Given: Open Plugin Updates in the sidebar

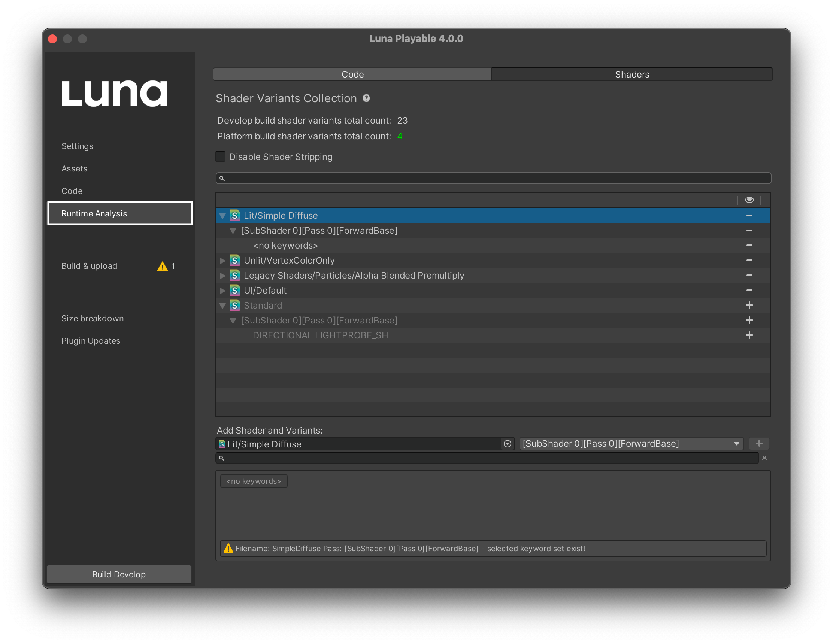Looking at the screenshot, I should [x=91, y=341].
